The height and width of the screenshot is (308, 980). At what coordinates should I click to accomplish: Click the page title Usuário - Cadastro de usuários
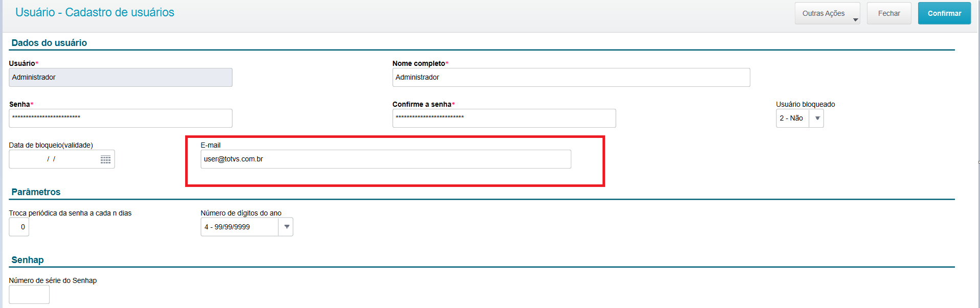coord(95,12)
